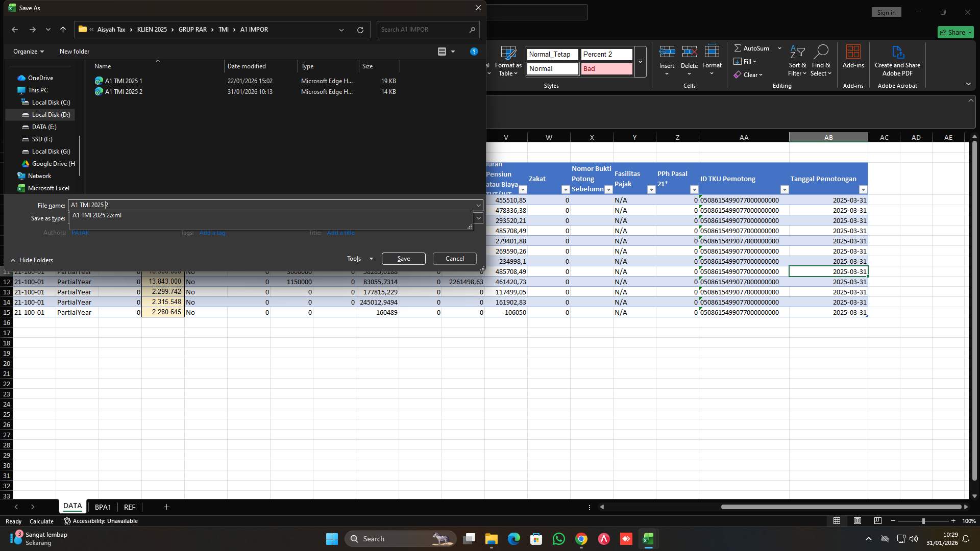This screenshot has height=551, width=980.
Task: Click the Save button
Action: coord(403,258)
